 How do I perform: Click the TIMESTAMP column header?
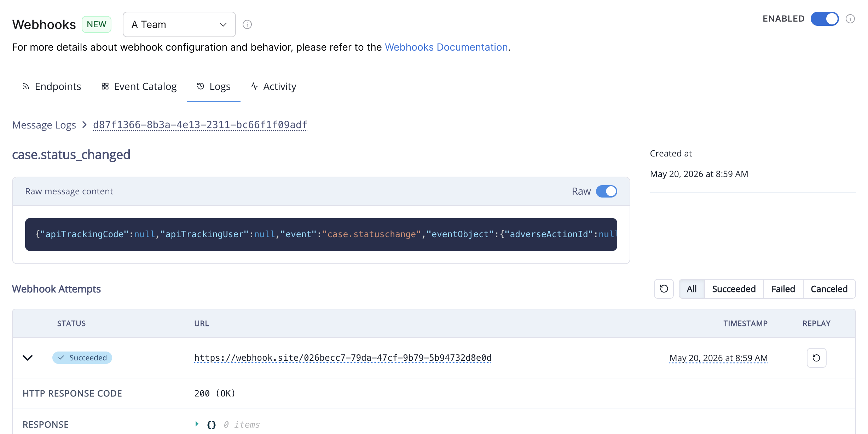coord(745,324)
